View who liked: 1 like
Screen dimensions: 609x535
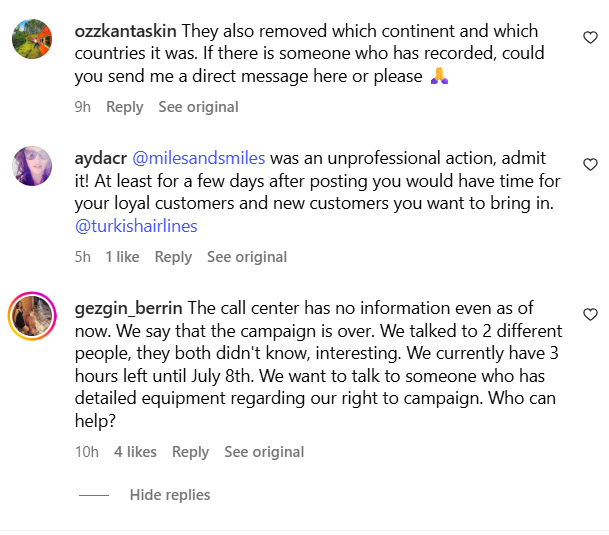pos(122,257)
